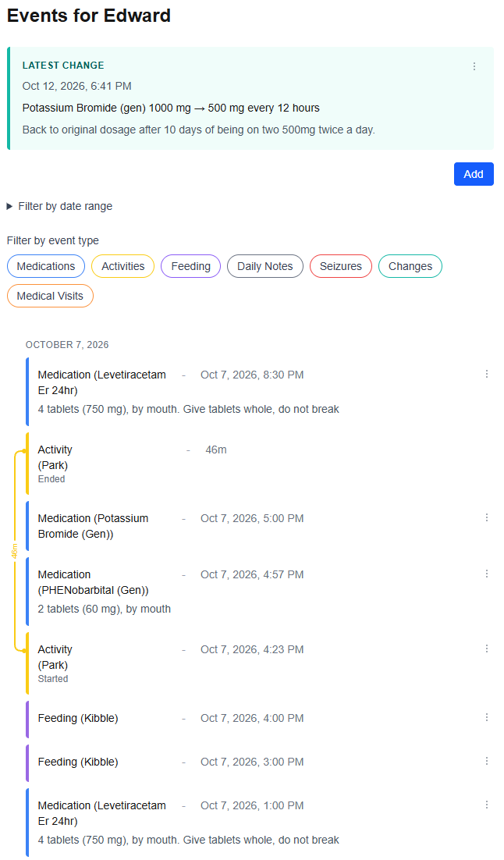The height and width of the screenshot is (860, 504).
Task: Click the LATEST CHANGE label
Action: tap(63, 66)
